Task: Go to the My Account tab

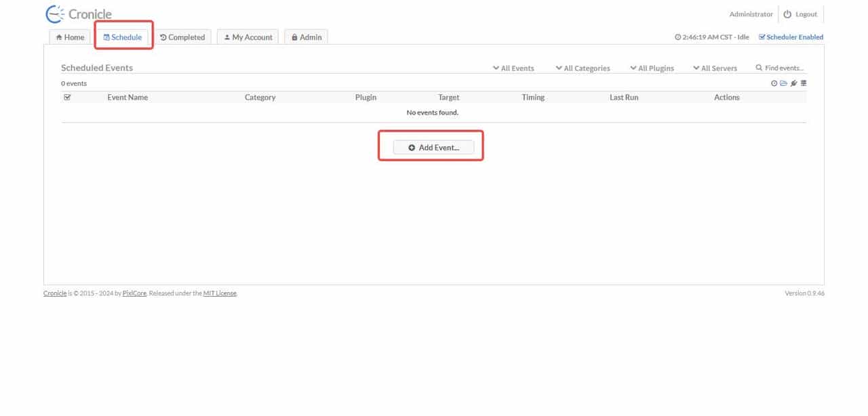Action: point(248,37)
